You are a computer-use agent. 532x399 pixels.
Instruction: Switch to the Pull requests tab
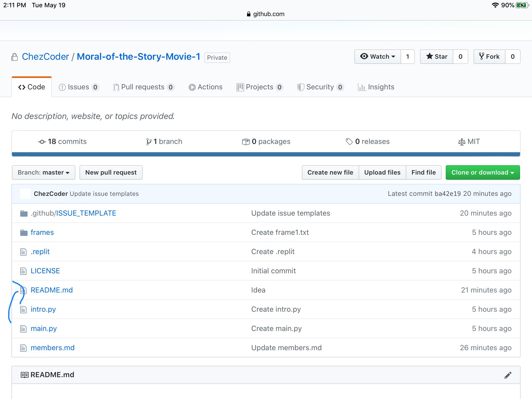[x=144, y=87]
